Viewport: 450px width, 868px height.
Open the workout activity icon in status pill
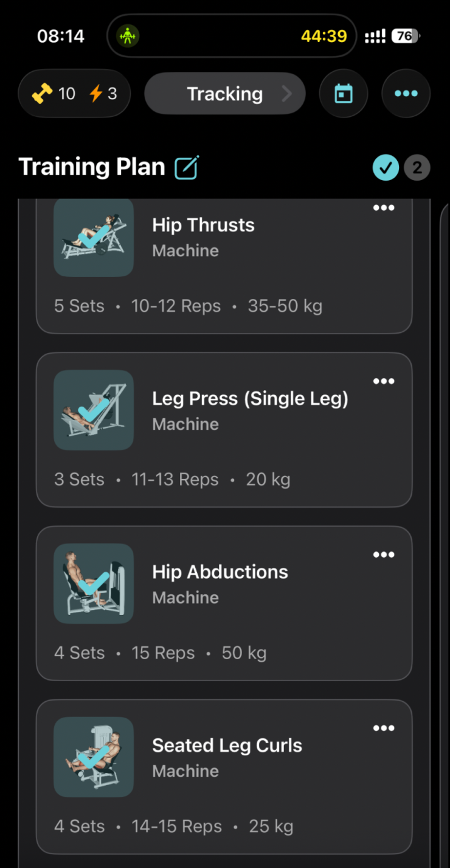tap(128, 36)
